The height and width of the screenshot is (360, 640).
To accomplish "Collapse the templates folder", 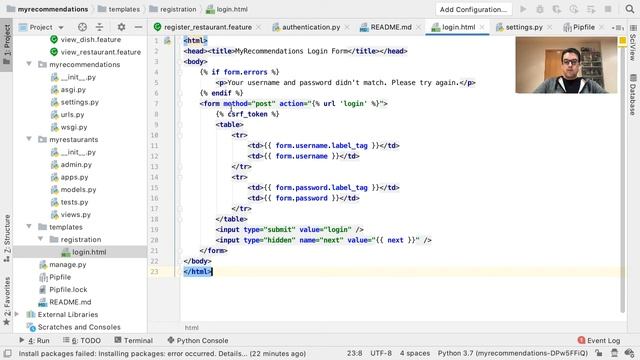I will (29, 227).
